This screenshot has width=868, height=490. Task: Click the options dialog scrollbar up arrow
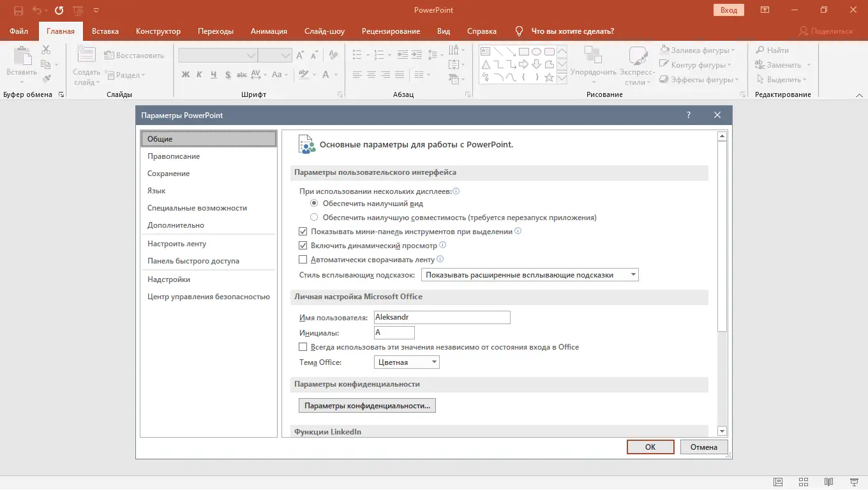click(x=722, y=136)
